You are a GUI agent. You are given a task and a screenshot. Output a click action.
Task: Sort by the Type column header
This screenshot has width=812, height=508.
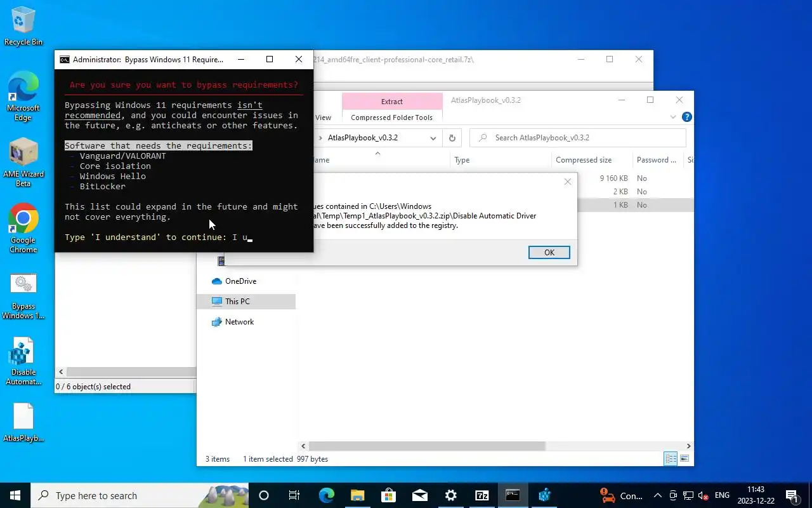pyautogui.click(x=501, y=160)
